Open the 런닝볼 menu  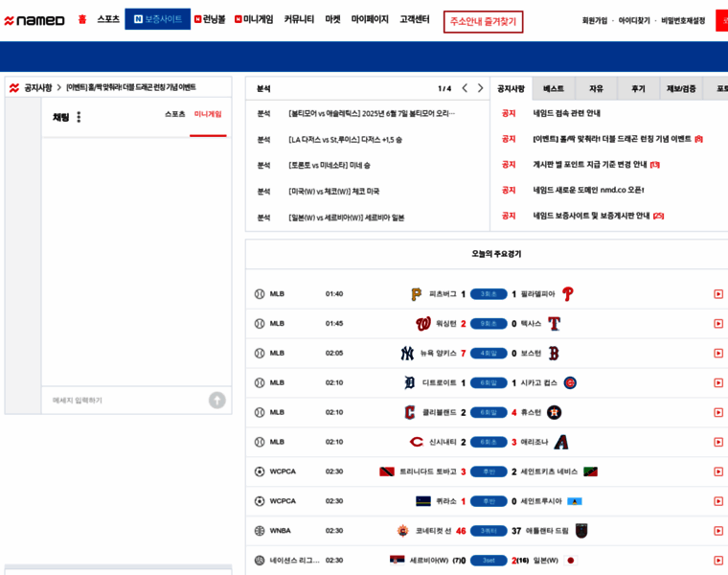(210, 19)
